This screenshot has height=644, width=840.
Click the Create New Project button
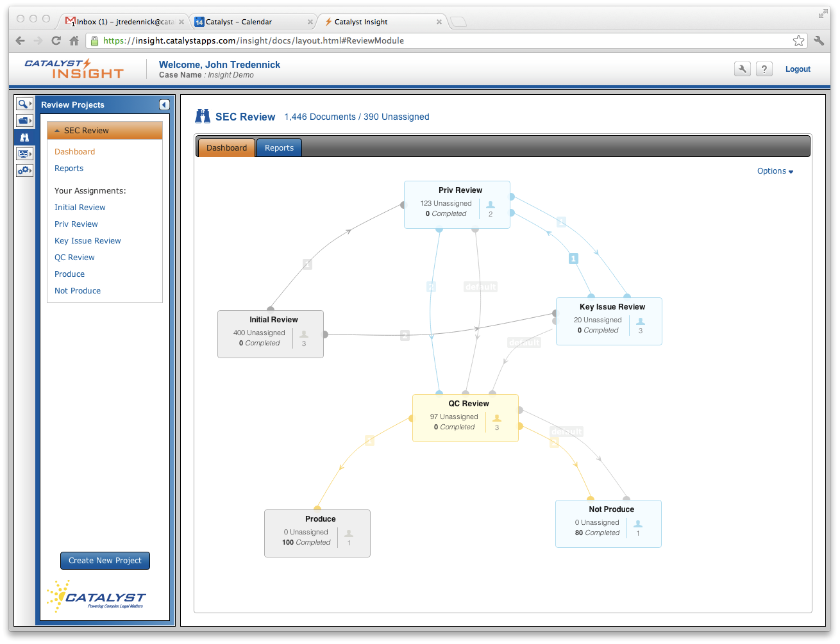point(105,561)
